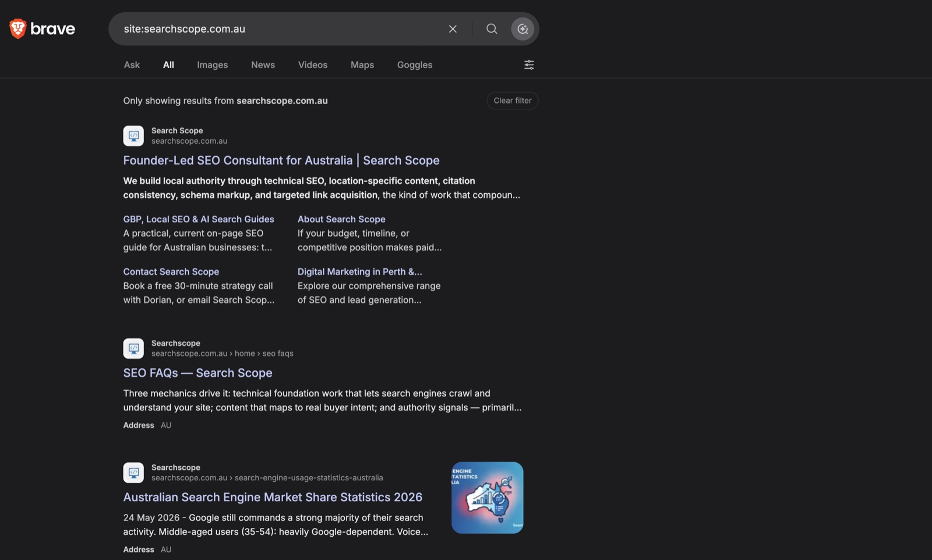Image resolution: width=932 pixels, height=560 pixels.
Task: Click 'Searchscope' name above Market Share result
Action: pos(176,467)
